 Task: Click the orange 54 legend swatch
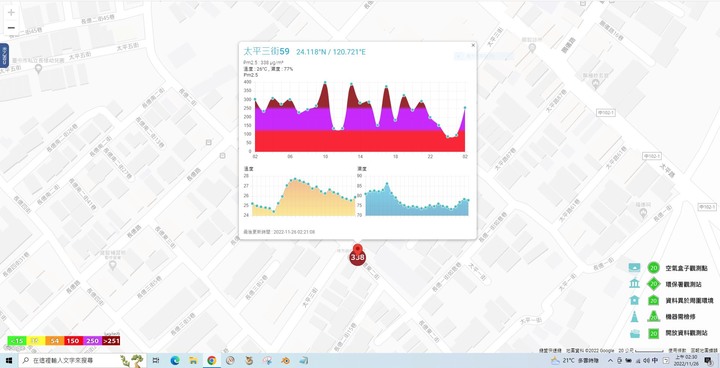click(54, 340)
